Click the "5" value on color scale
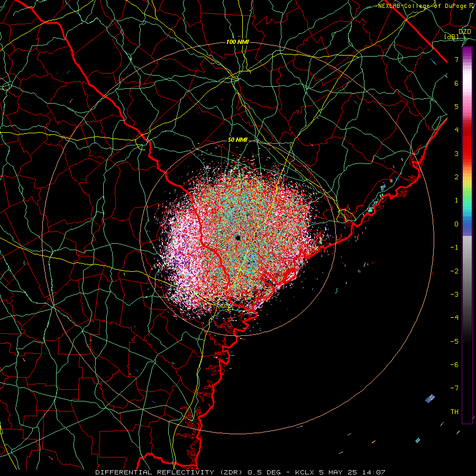The width and height of the screenshot is (476, 476). click(456, 106)
